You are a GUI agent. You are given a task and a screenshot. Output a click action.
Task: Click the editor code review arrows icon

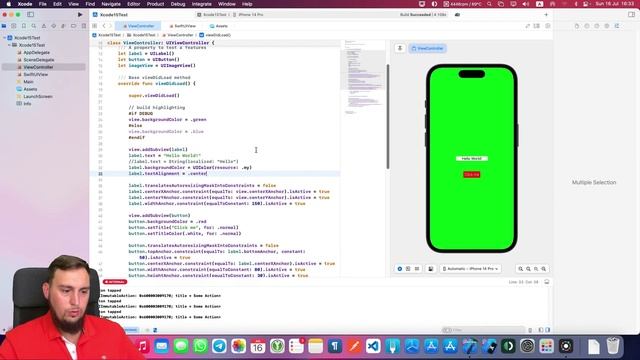(527, 26)
